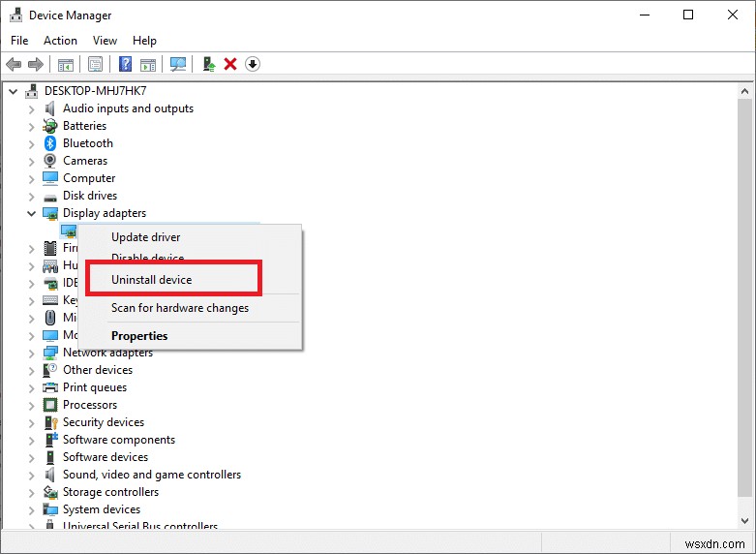Expand Audio inputs and outputs
The width and height of the screenshot is (756, 554).
click(x=31, y=109)
